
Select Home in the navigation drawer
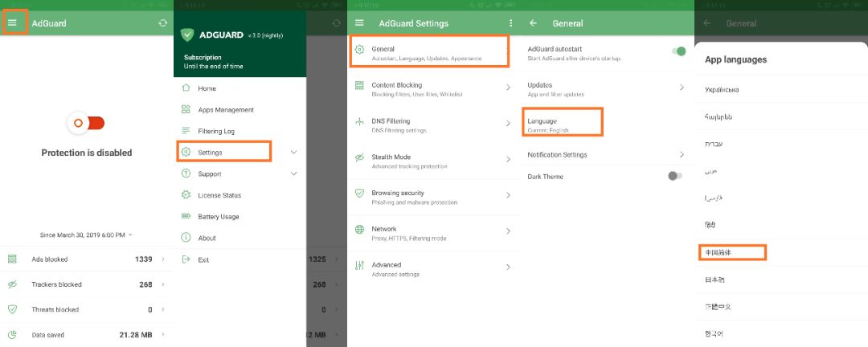point(240,88)
